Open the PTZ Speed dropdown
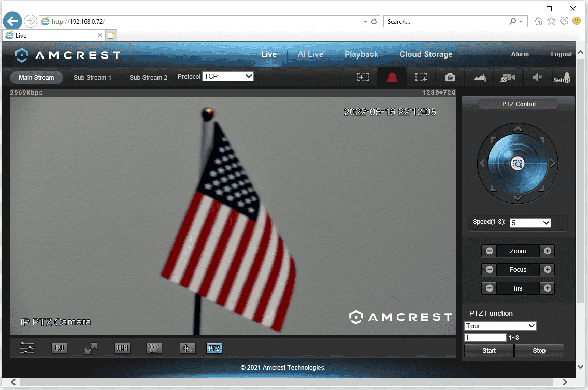588x390 pixels. pyautogui.click(x=530, y=223)
